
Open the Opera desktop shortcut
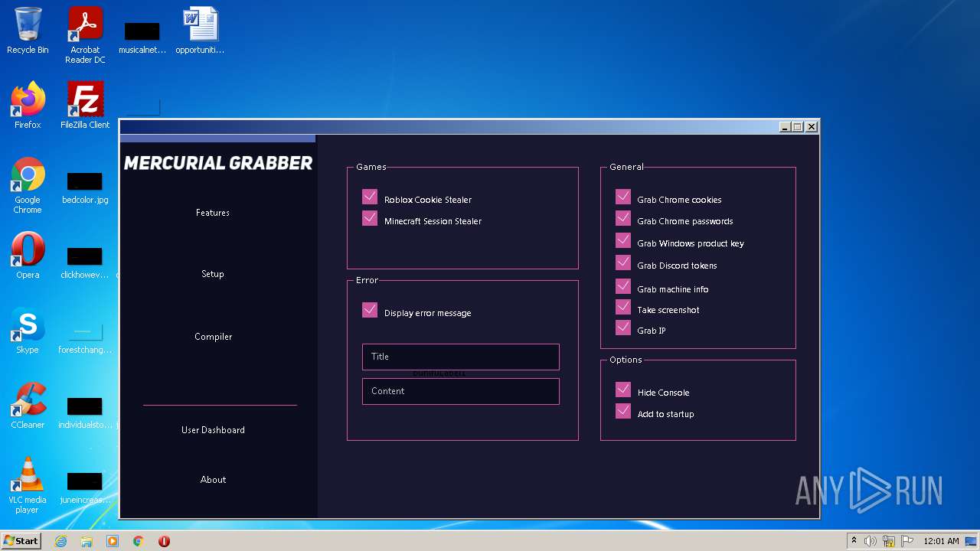pyautogui.click(x=28, y=256)
